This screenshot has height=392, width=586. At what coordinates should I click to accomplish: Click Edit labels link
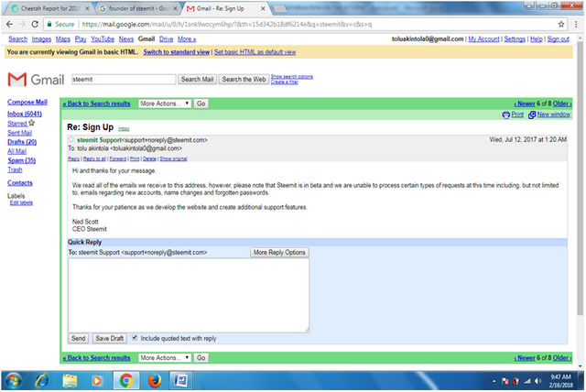pos(21,203)
